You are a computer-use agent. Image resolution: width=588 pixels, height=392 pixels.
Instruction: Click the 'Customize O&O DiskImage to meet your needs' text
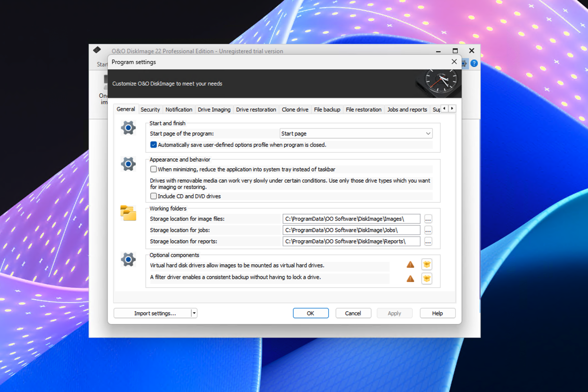click(167, 83)
